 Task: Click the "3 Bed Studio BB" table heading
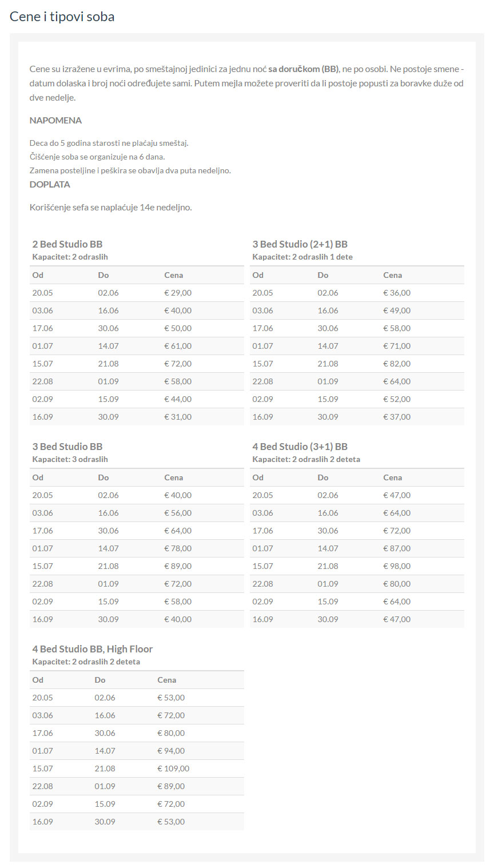tap(67, 447)
